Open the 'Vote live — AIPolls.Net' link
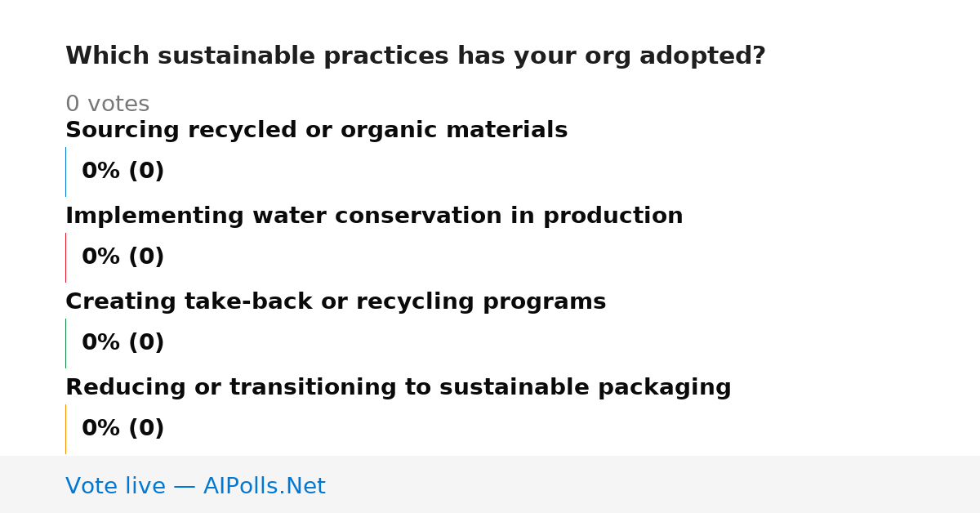980x513 pixels. click(x=195, y=487)
